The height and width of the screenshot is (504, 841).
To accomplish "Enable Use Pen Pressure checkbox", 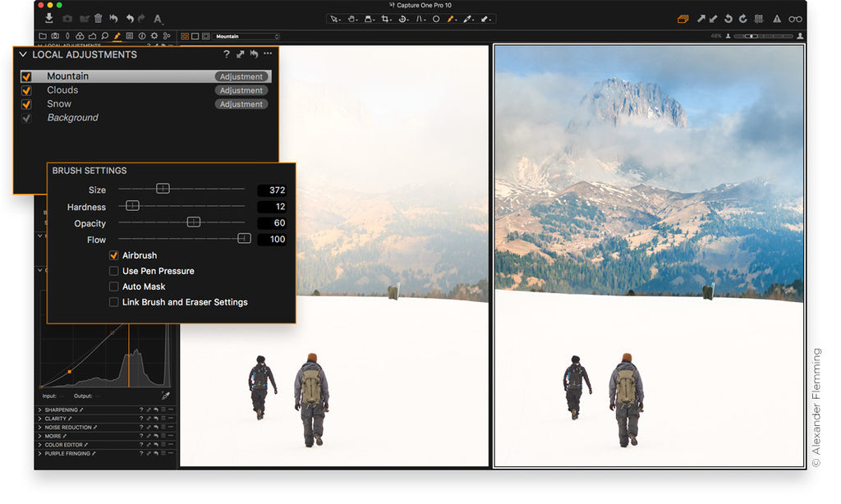I will (x=114, y=271).
